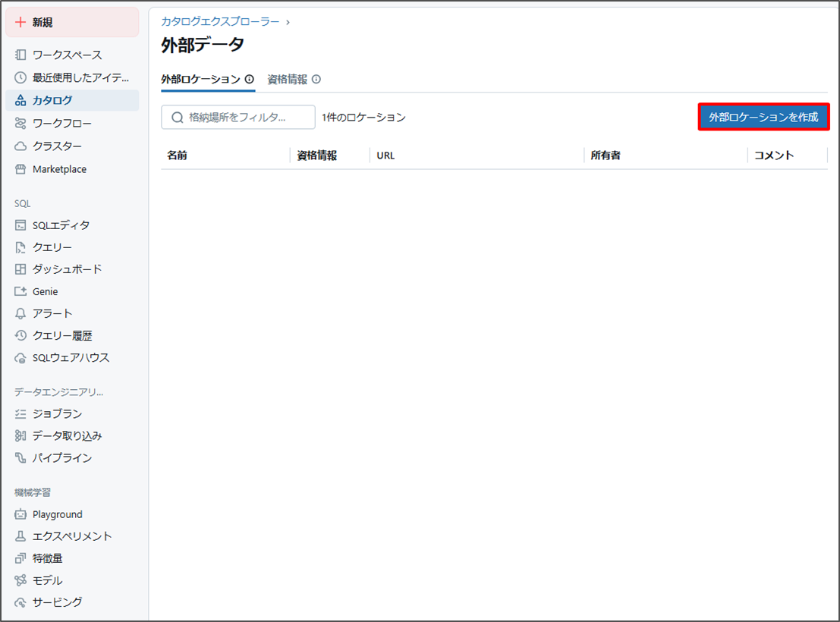The height and width of the screenshot is (622, 840).
Task: Click the 最近使用したアイテム clock icon
Action: (20, 77)
